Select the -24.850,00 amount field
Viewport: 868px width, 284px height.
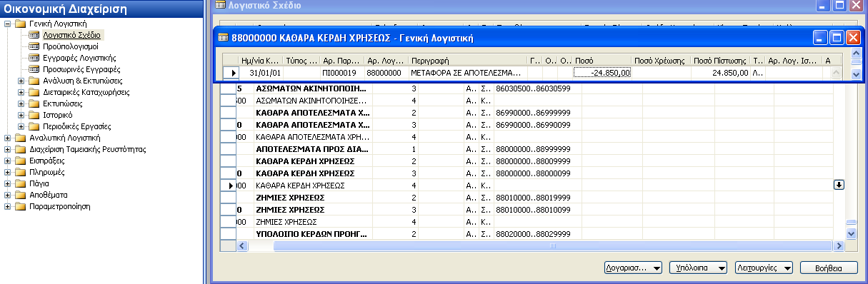[x=602, y=73]
